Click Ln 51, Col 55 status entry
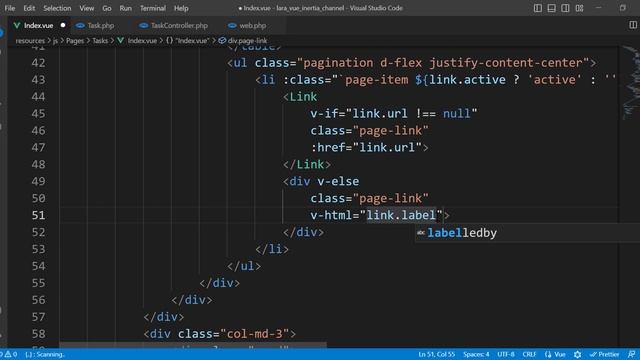Screen dimensions: 640x360 pos(436,354)
